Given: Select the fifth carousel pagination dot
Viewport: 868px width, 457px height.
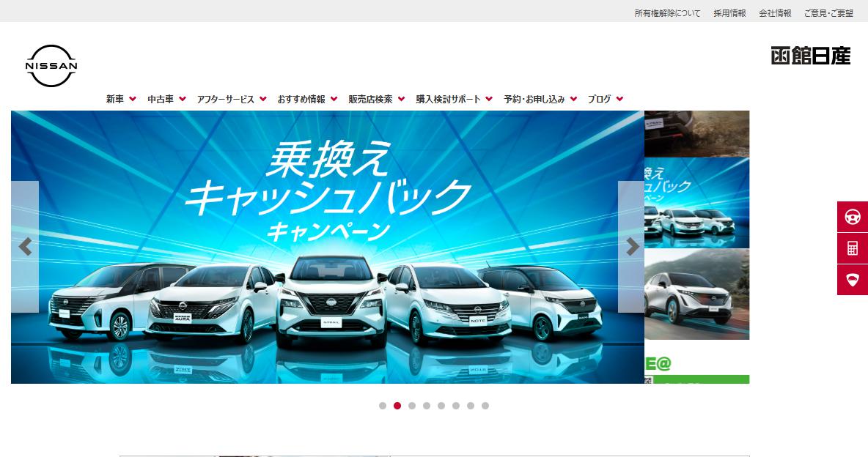Looking at the screenshot, I should click(x=441, y=406).
